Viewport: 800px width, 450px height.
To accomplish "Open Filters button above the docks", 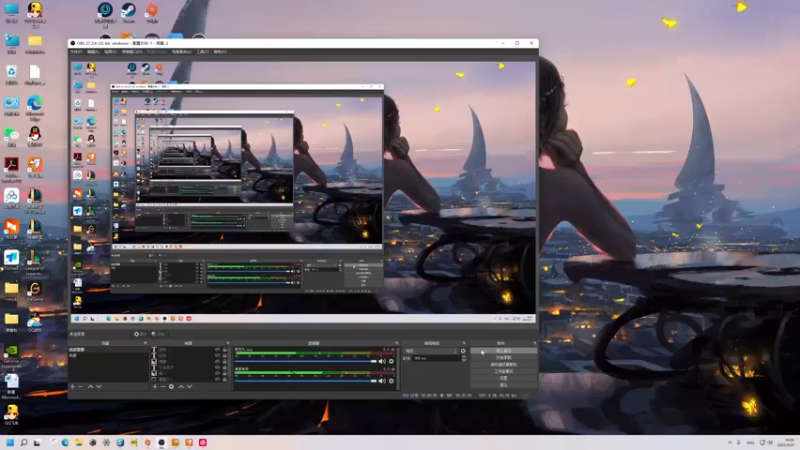I will (x=158, y=334).
